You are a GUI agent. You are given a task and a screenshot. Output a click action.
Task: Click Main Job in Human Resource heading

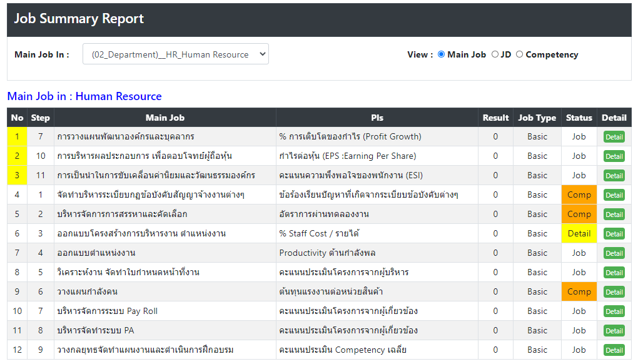tap(84, 96)
